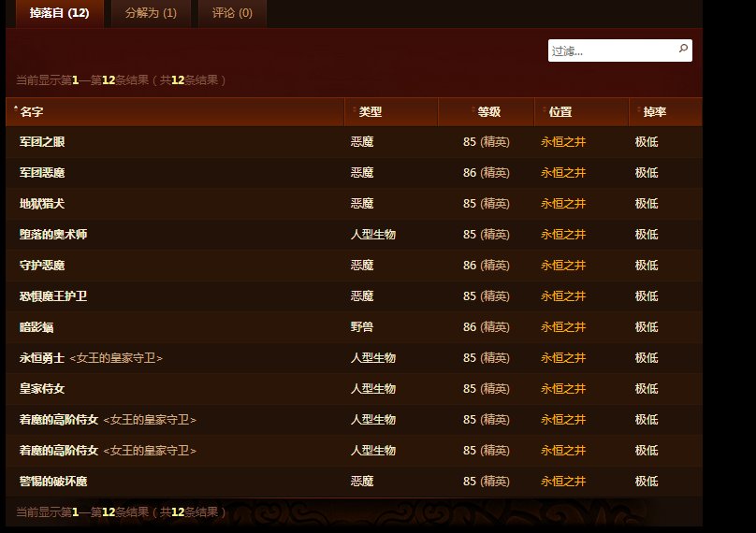Open 永恒之井 location in 警惕的破坏魔 row
The image size is (756, 533).
click(x=563, y=482)
